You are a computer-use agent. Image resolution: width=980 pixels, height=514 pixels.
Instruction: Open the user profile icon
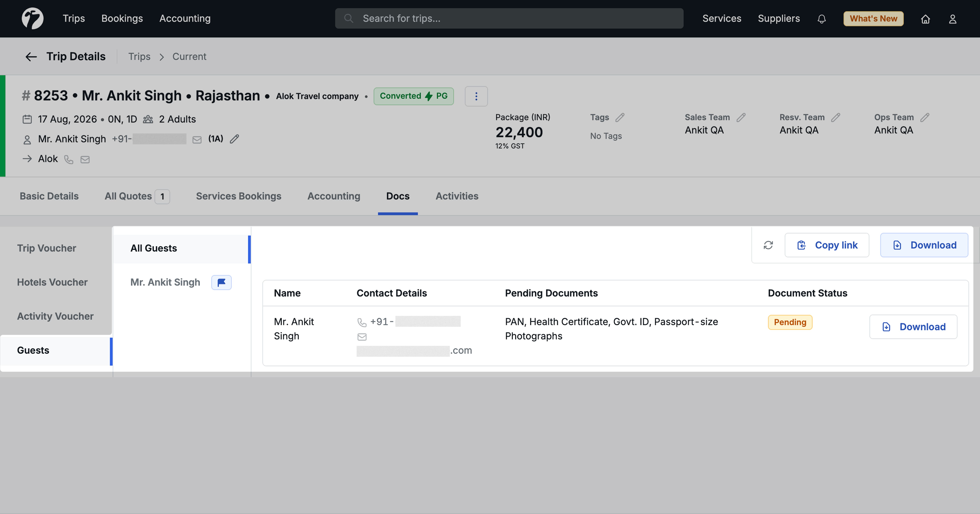pyautogui.click(x=952, y=19)
